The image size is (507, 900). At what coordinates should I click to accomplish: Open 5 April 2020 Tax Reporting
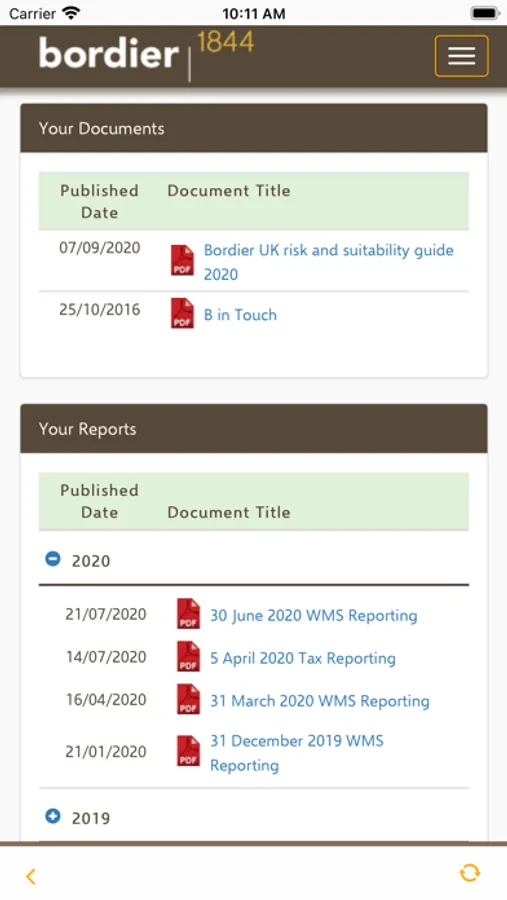point(303,658)
